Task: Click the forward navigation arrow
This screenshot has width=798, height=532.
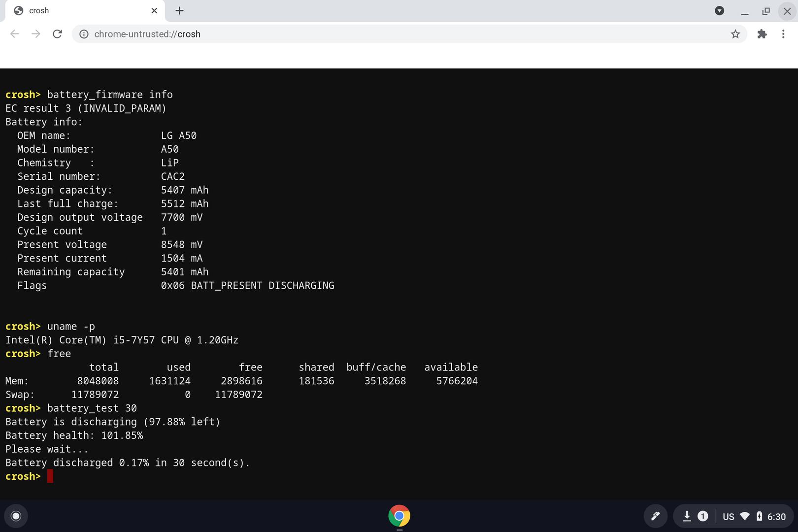Action: pos(36,34)
